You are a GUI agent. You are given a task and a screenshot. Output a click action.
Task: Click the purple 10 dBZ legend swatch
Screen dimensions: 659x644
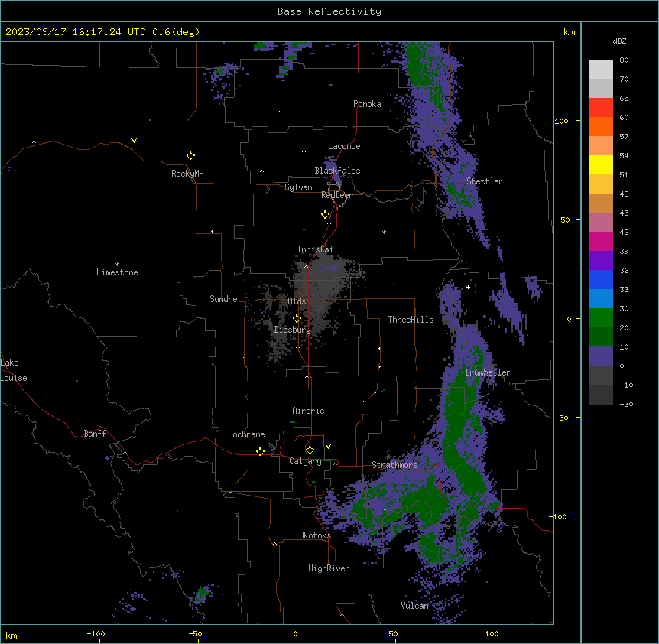point(601,356)
